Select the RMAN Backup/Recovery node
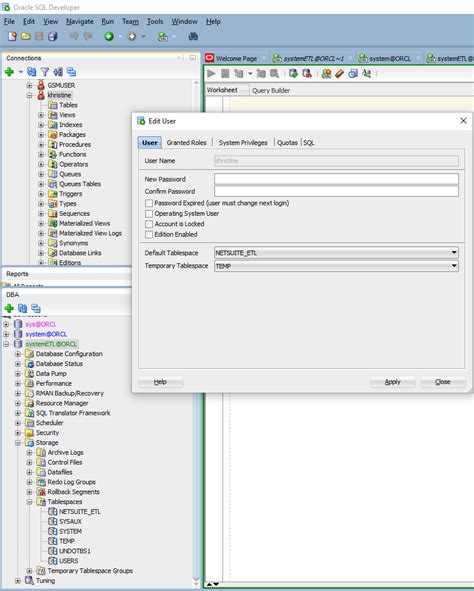Viewport: 474px width, 591px height. coord(70,393)
